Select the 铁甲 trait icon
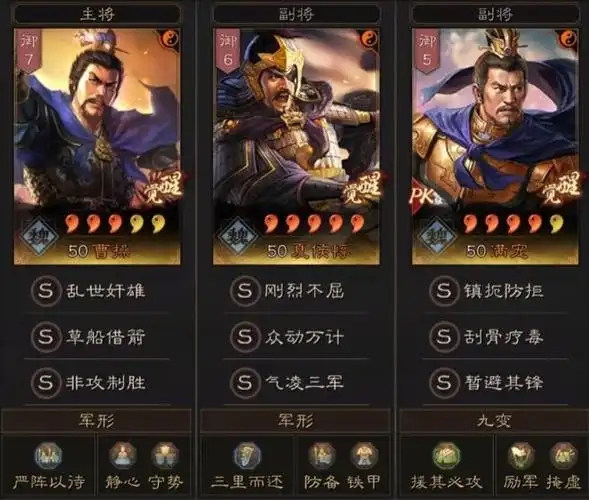Viewport: 589px width, 500px height. [364, 455]
